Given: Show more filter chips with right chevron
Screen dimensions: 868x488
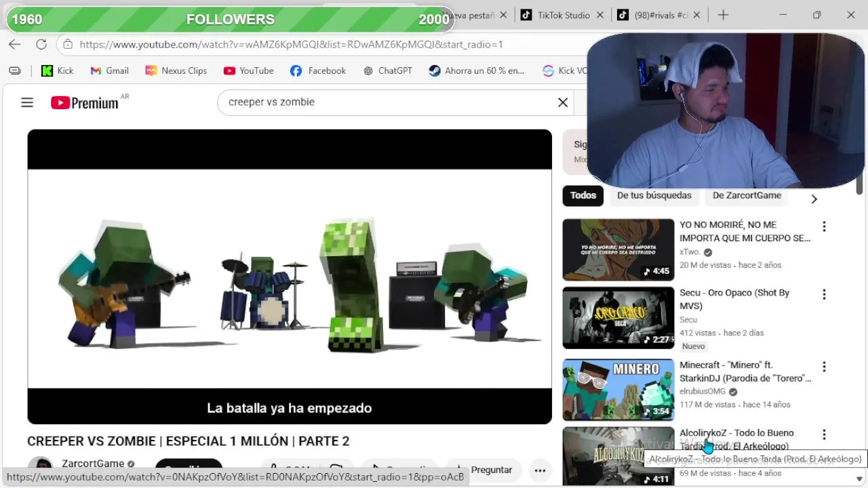Looking at the screenshot, I should [x=814, y=199].
